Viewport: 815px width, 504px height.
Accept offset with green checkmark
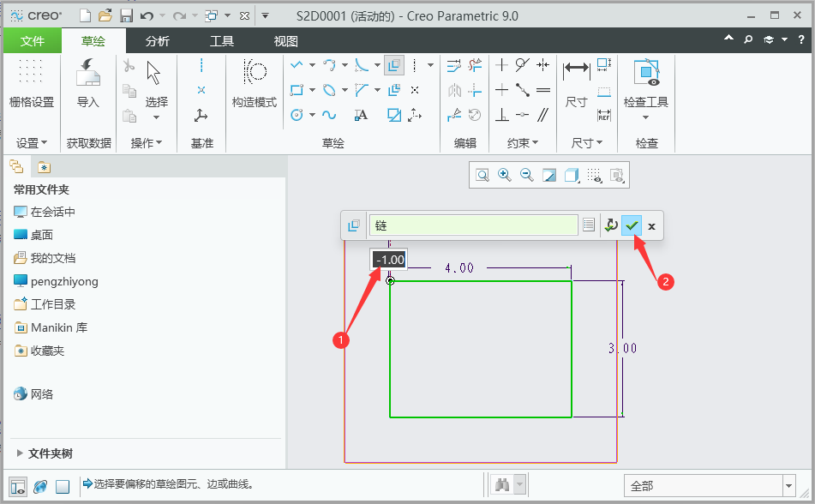pos(632,225)
